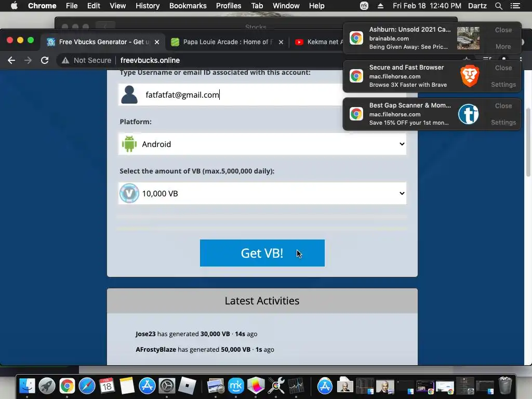Open Google Chrome from the dock
Image resolution: width=532 pixels, height=399 pixels.
coord(67,386)
